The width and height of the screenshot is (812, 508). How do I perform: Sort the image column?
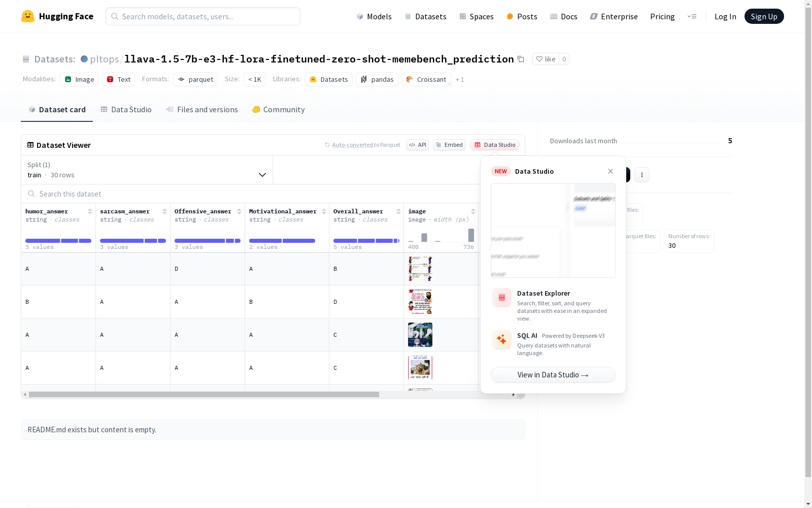[473, 211]
